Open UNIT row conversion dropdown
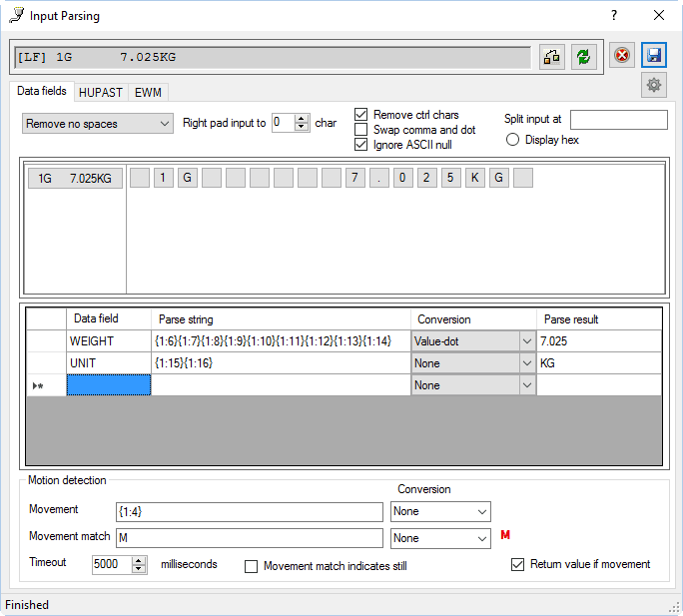 click(526, 362)
